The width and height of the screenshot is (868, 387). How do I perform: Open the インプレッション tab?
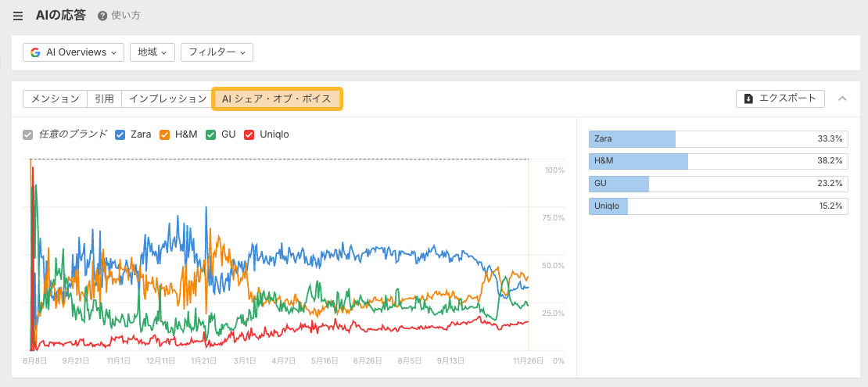point(167,99)
